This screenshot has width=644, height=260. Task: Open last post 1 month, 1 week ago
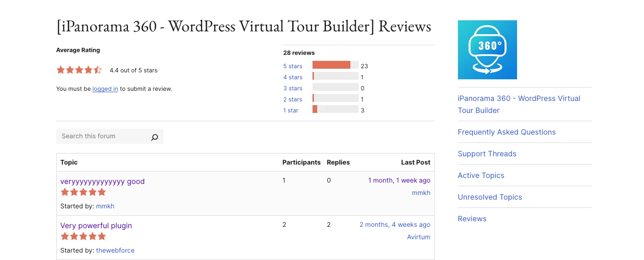[x=399, y=180]
